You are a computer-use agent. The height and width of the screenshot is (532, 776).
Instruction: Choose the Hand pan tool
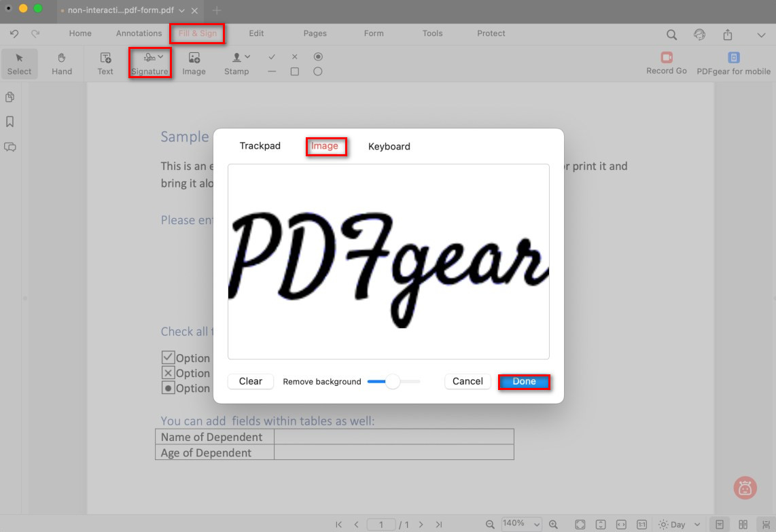tap(62, 64)
